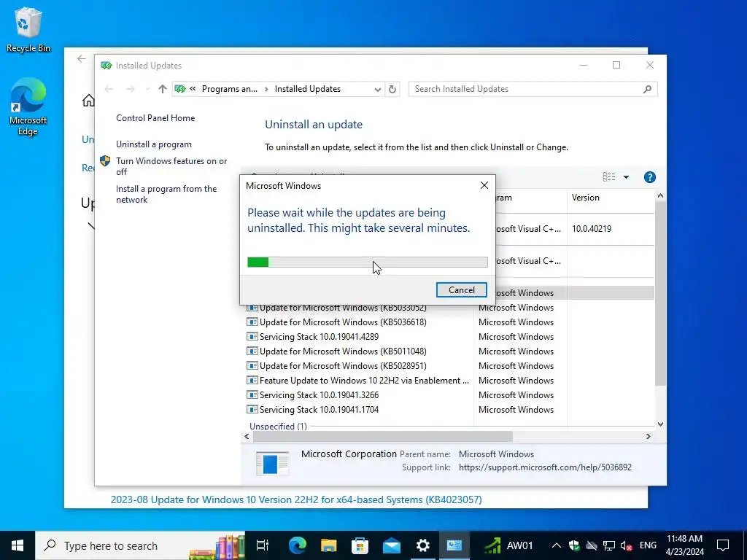Click the muted volume tray icon

pyautogui.click(x=627, y=545)
